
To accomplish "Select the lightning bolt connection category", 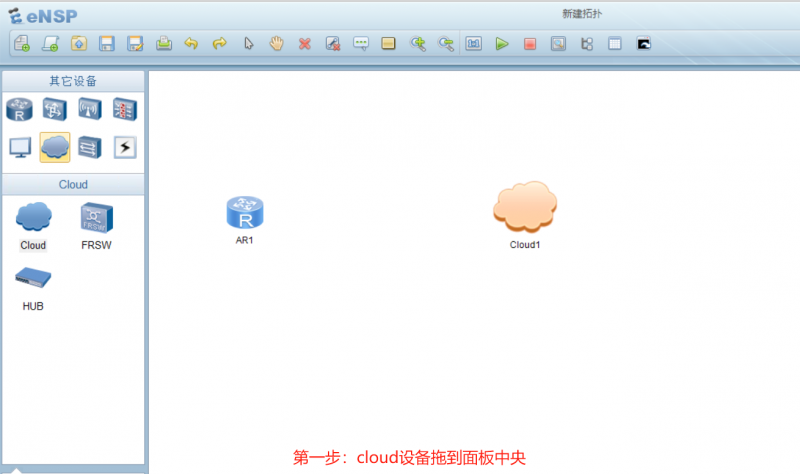I will click(125, 148).
